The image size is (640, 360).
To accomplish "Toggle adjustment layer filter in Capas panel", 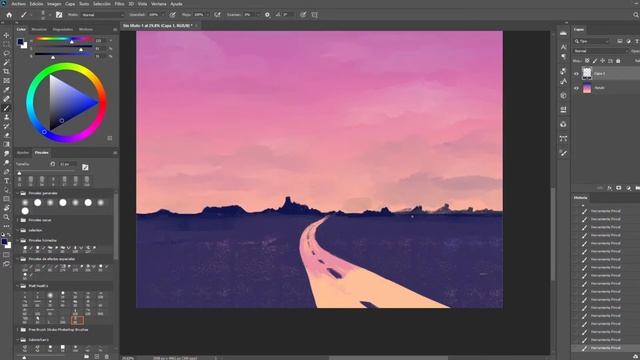I will point(628,41).
